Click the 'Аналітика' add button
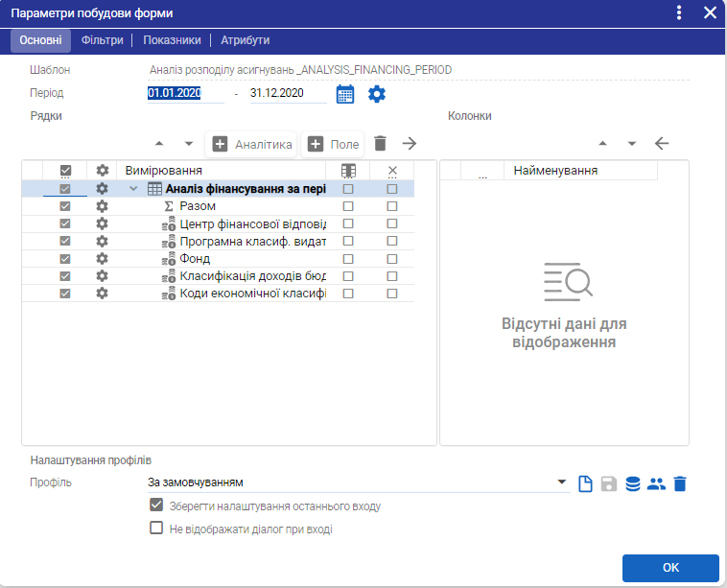The image size is (727, 588). point(252,144)
